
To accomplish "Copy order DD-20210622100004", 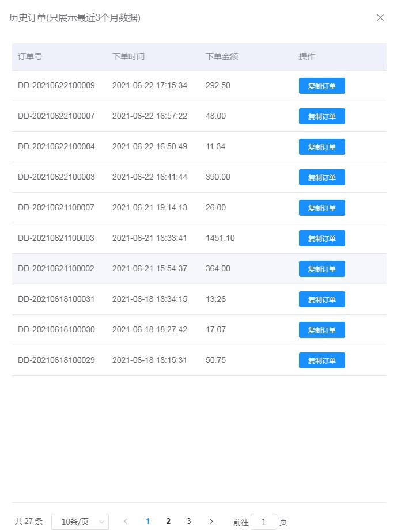I will [x=321, y=147].
